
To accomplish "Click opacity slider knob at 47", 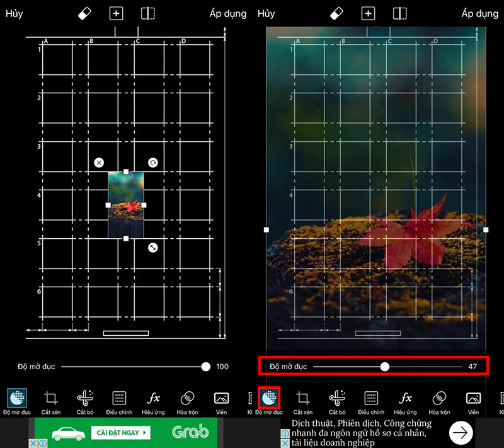I will pyautogui.click(x=385, y=367).
